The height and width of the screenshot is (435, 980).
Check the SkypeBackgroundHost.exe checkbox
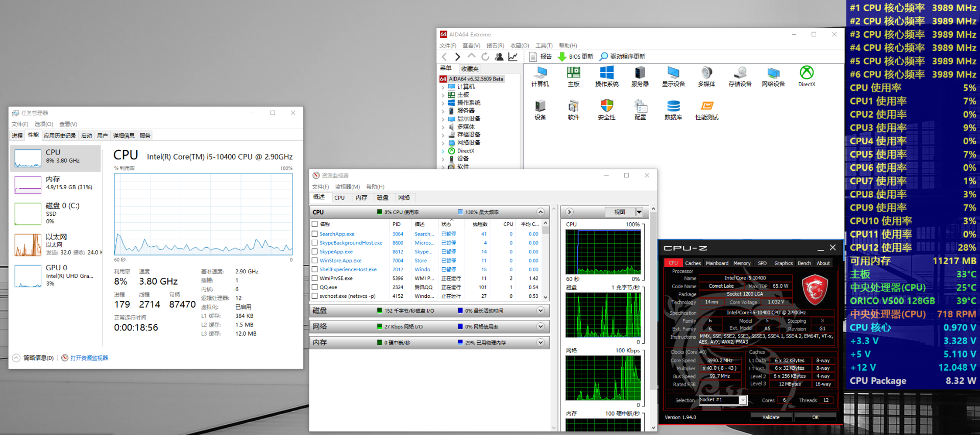[x=314, y=243]
